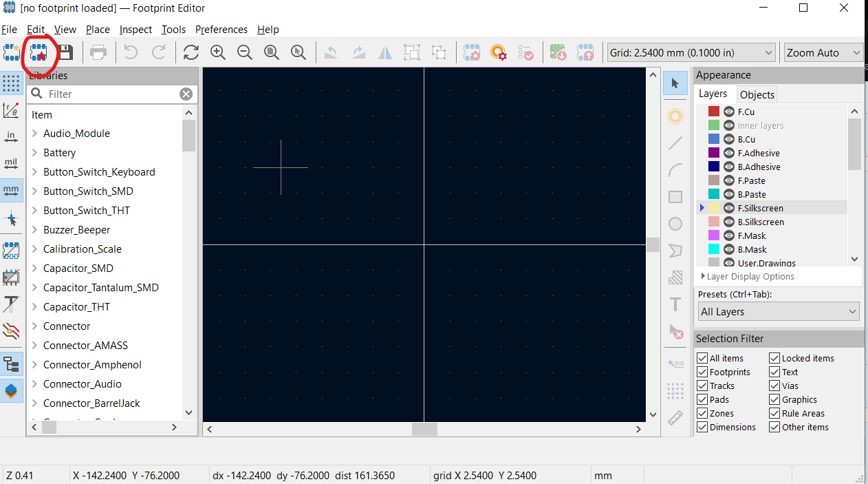This screenshot has width=868, height=484.
Task: Switch units to millimeters
Action: point(11,190)
